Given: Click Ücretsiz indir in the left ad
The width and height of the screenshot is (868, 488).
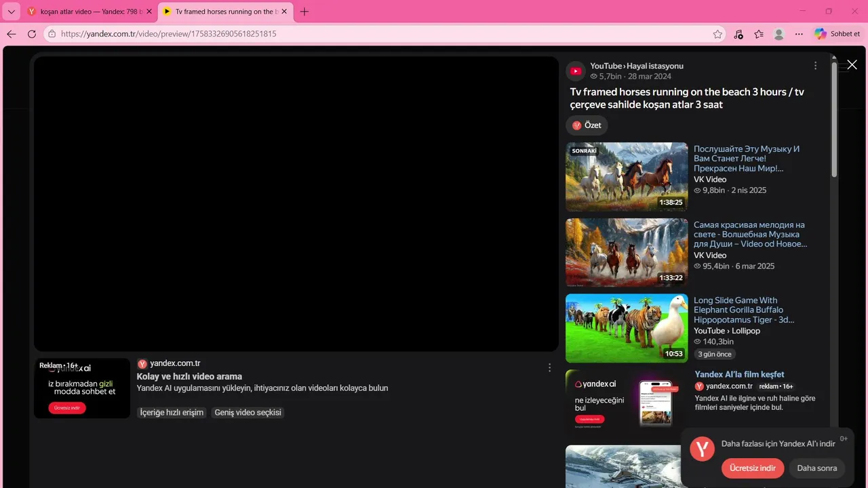Looking at the screenshot, I should (67, 408).
